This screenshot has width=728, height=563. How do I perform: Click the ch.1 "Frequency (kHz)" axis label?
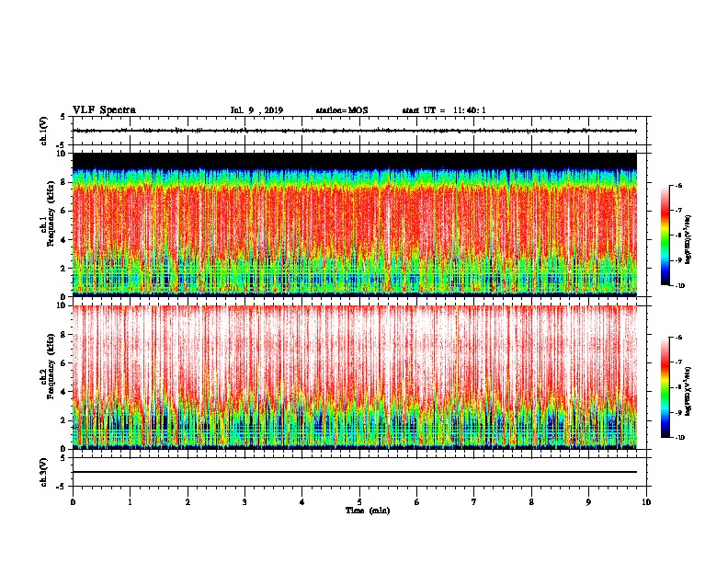tap(51, 213)
